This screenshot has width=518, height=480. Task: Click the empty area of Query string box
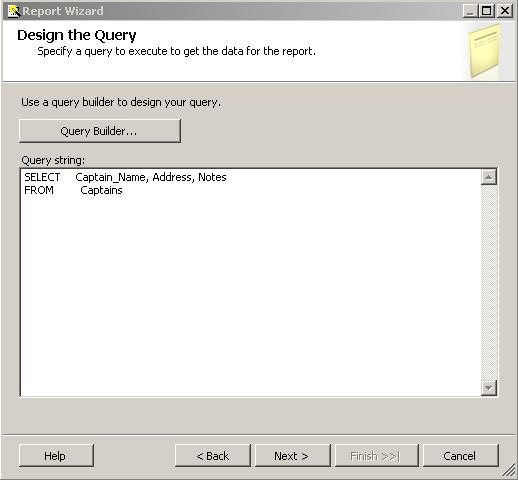tap(250, 293)
